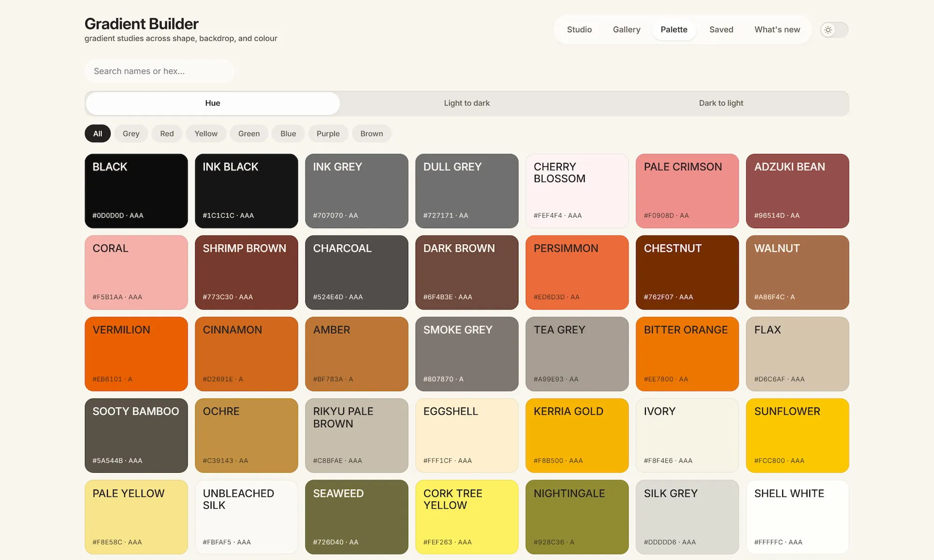
Task: Choose the Walnut swatch
Action: coord(798,273)
